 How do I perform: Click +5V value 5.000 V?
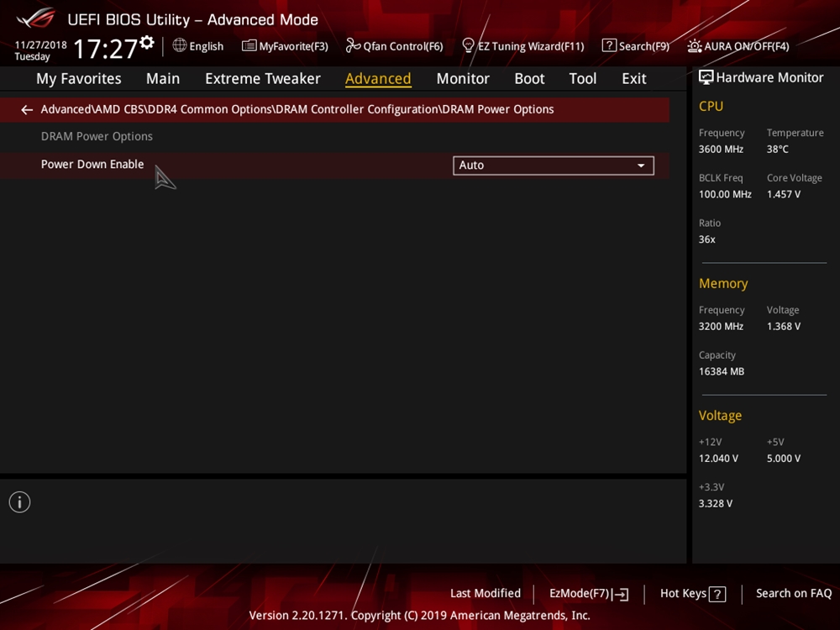click(783, 459)
